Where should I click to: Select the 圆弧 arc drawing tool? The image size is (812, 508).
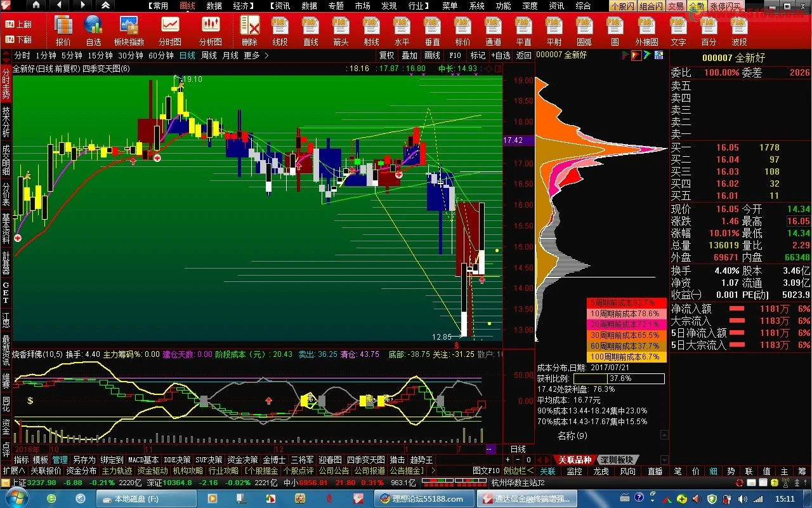584,30
